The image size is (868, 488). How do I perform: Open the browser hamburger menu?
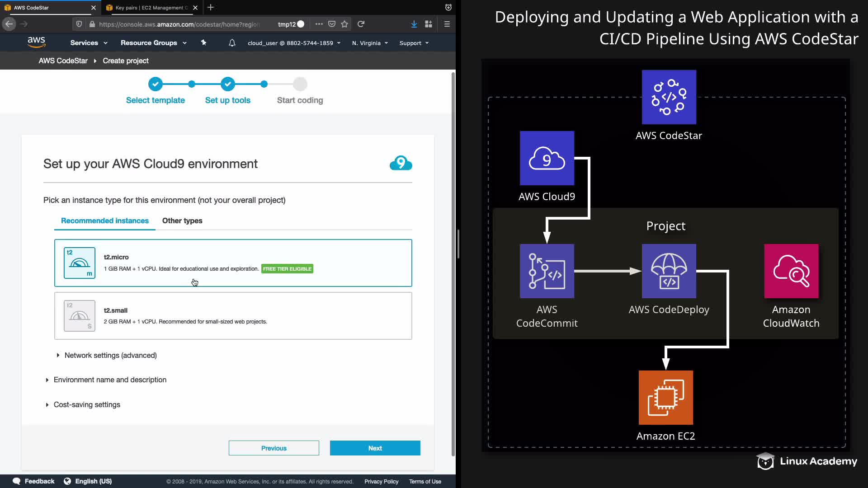pos(447,24)
